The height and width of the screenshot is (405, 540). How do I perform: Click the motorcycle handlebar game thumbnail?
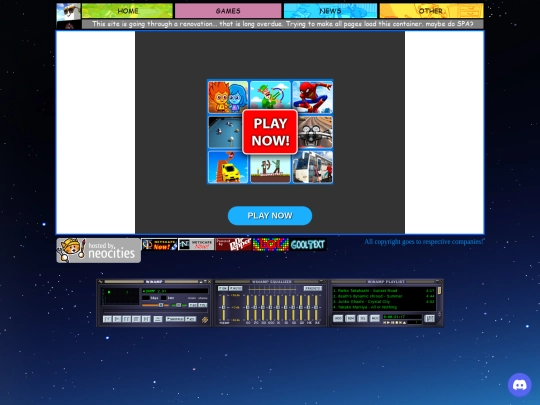click(x=315, y=132)
